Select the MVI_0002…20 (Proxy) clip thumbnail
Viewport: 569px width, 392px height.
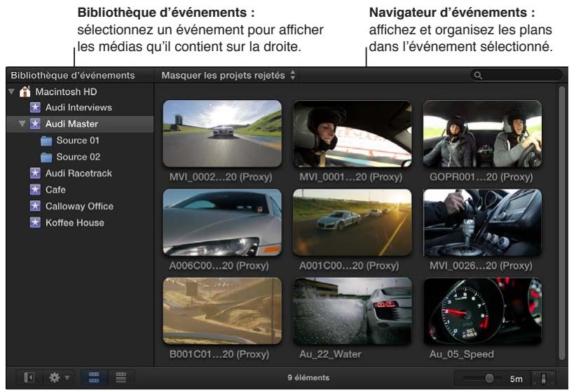click(x=222, y=134)
